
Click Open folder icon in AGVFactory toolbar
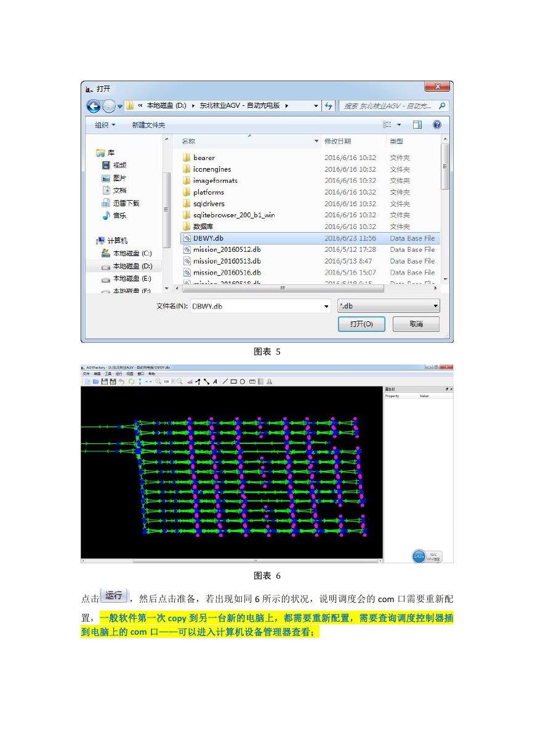[x=96, y=382]
